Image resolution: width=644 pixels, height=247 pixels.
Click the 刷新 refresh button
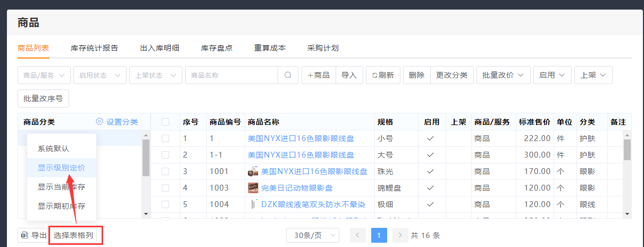pos(383,75)
